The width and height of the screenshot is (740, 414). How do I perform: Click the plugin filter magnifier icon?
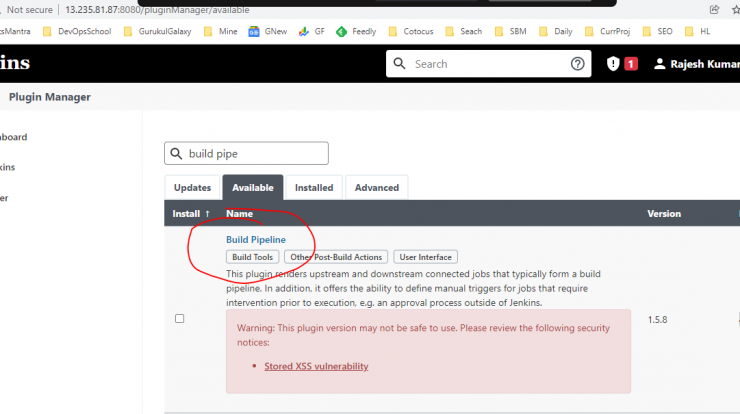point(176,153)
